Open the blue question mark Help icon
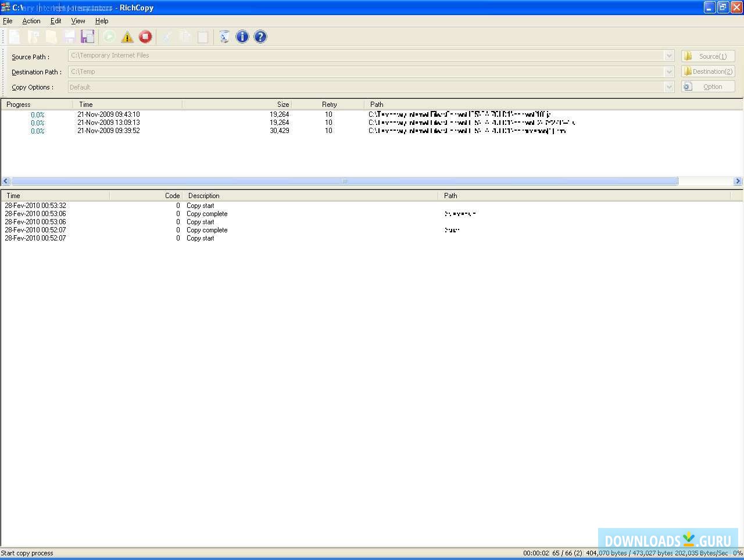744x560 pixels. tap(260, 37)
